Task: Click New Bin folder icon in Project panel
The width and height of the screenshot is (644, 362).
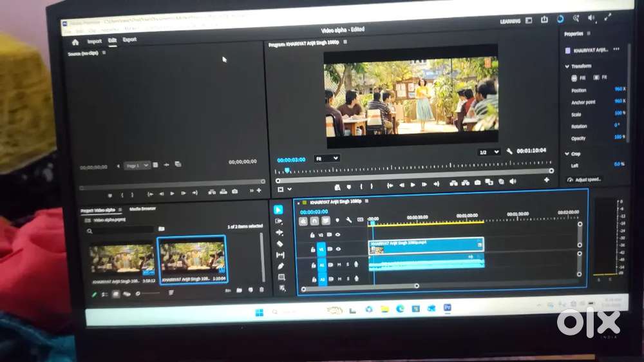Action: (x=239, y=291)
